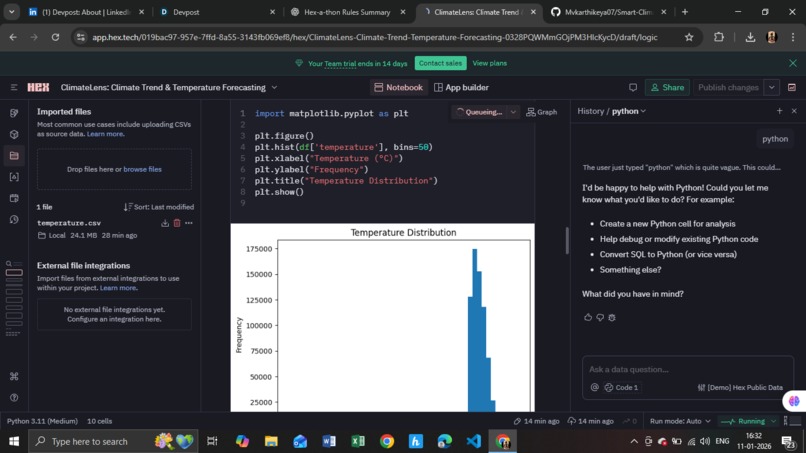The image size is (806, 453).
Task: Open the variables panel icon in sidebar
Action: coord(14,177)
